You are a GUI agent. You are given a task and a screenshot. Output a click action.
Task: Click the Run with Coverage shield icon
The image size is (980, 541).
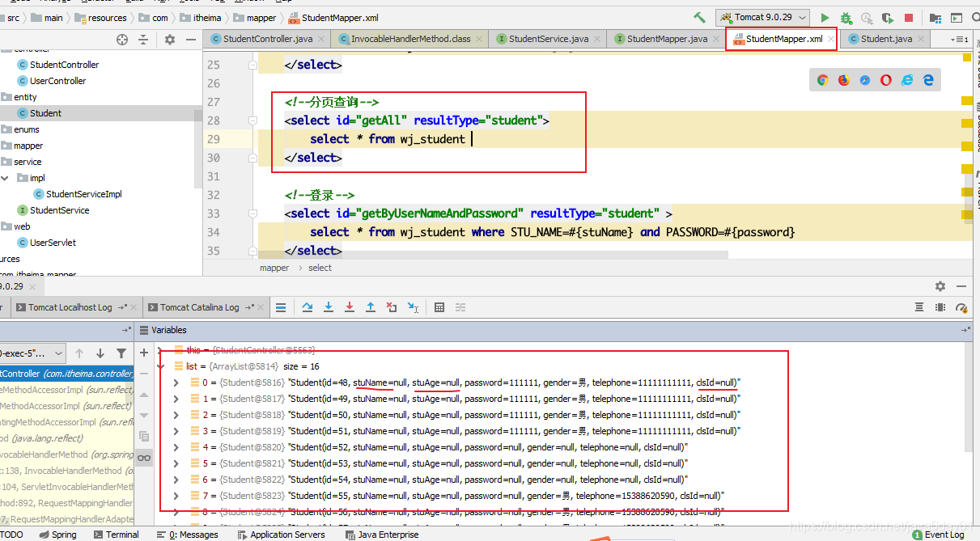pos(888,18)
